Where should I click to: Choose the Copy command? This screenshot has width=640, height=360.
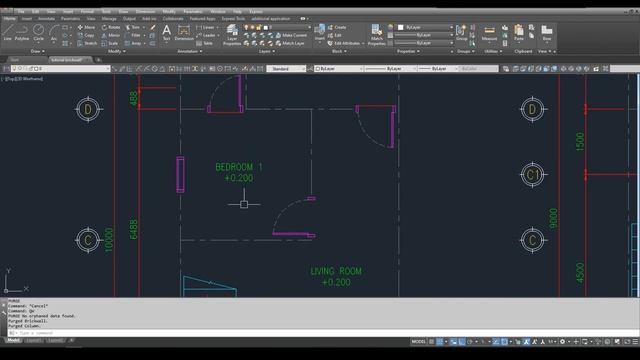(x=86, y=36)
